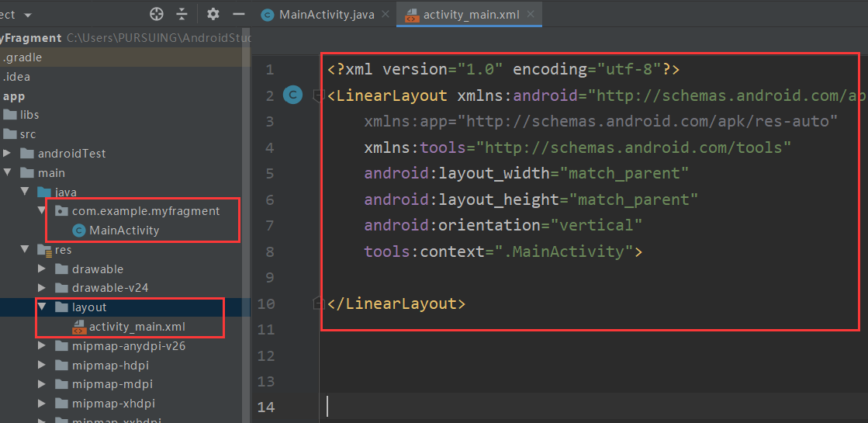
Task: Click the mipmap-hdpi folder icon
Action: pyautogui.click(x=61, y=366)
